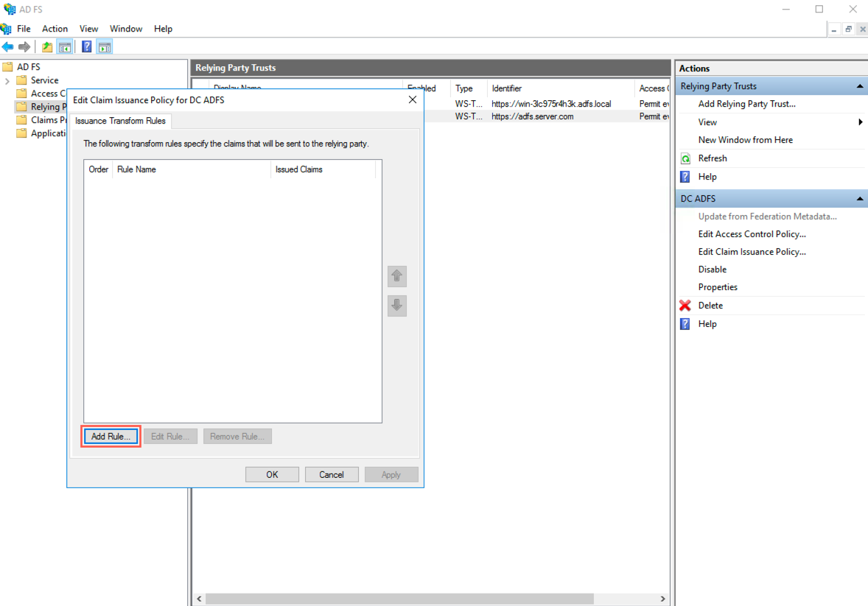Expand the Service tree node

click(7, 80)
